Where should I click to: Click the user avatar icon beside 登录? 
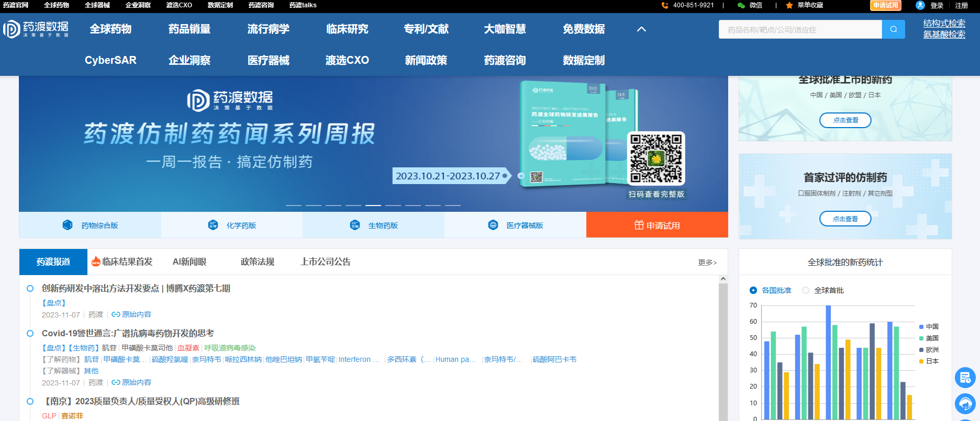(920, 5)
